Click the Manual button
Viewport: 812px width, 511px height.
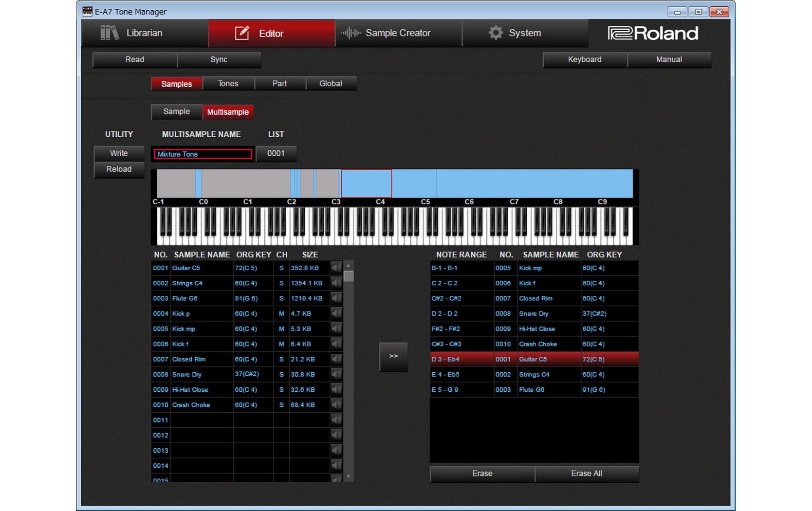[x=669, y=59]
